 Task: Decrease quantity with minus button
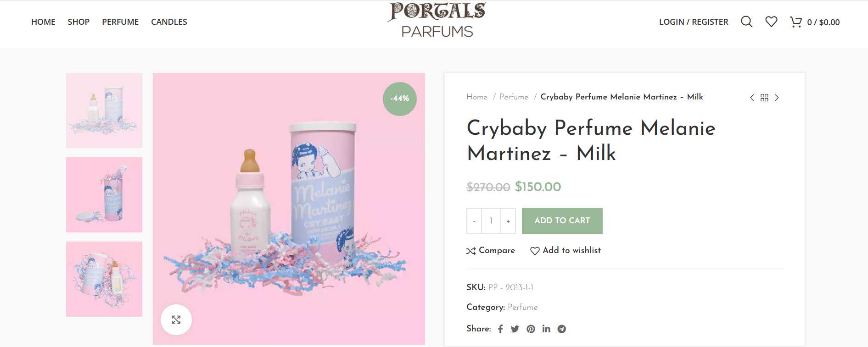pos(474,221)
